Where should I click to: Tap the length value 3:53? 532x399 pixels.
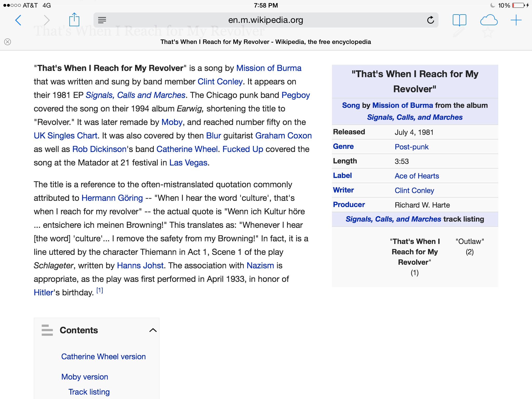[x=402, y=161]
